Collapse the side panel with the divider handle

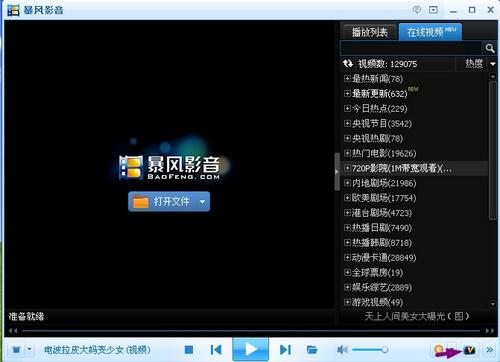337,172
